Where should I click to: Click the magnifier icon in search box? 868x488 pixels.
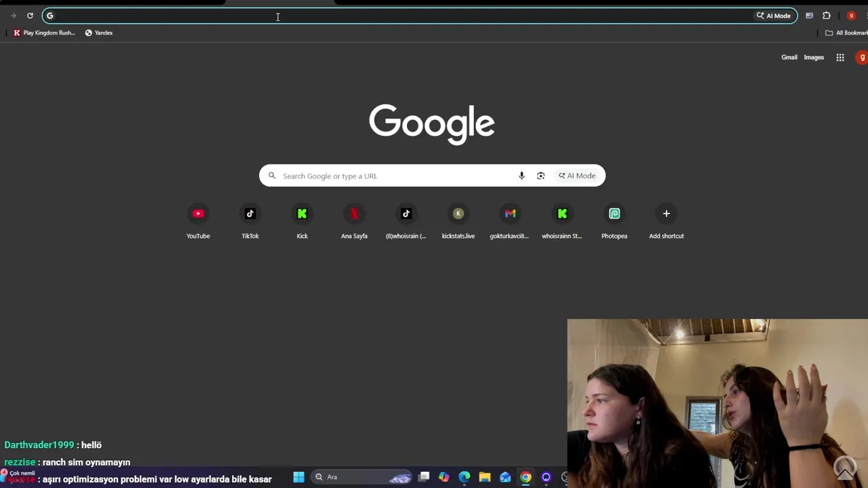pos(272,176)
